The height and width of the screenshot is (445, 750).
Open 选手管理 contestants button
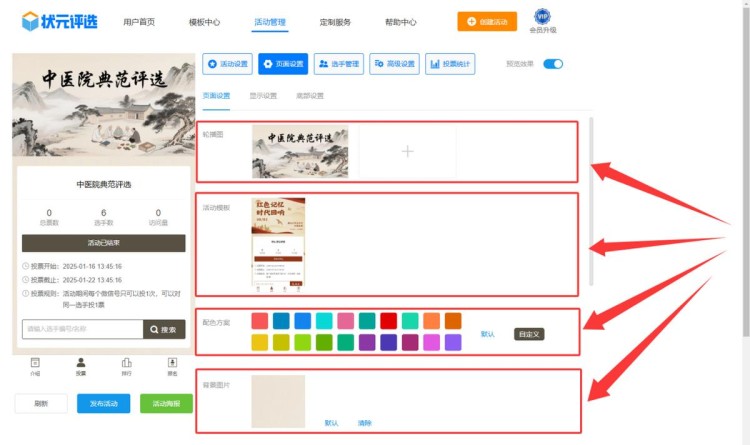(338, 64)
